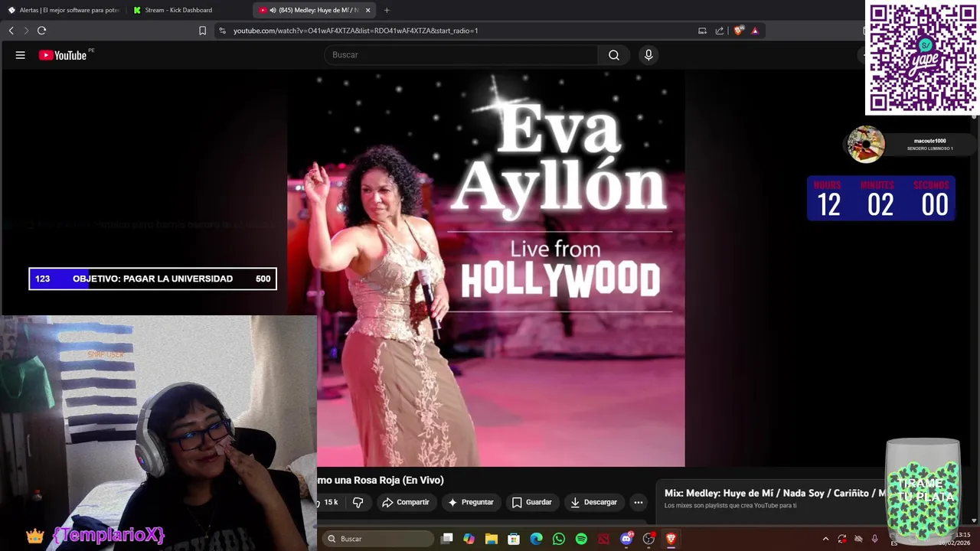The height and width of the screenshot is (551, 980).
Task: Launch Copilot from the taskbar
Action: tap(469, 539)
